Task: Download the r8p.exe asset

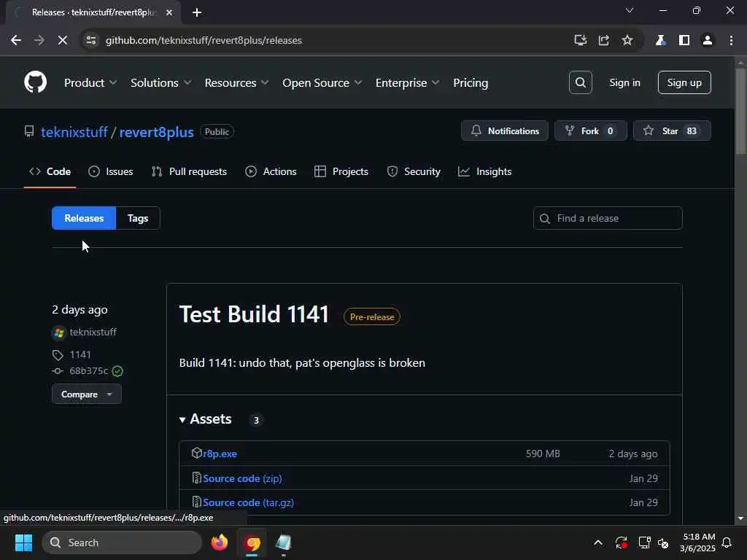Action: click(220, 454)
